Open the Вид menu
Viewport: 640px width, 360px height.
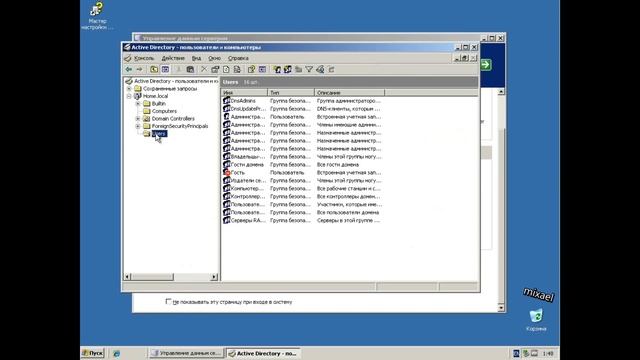(x=196, y=58)
